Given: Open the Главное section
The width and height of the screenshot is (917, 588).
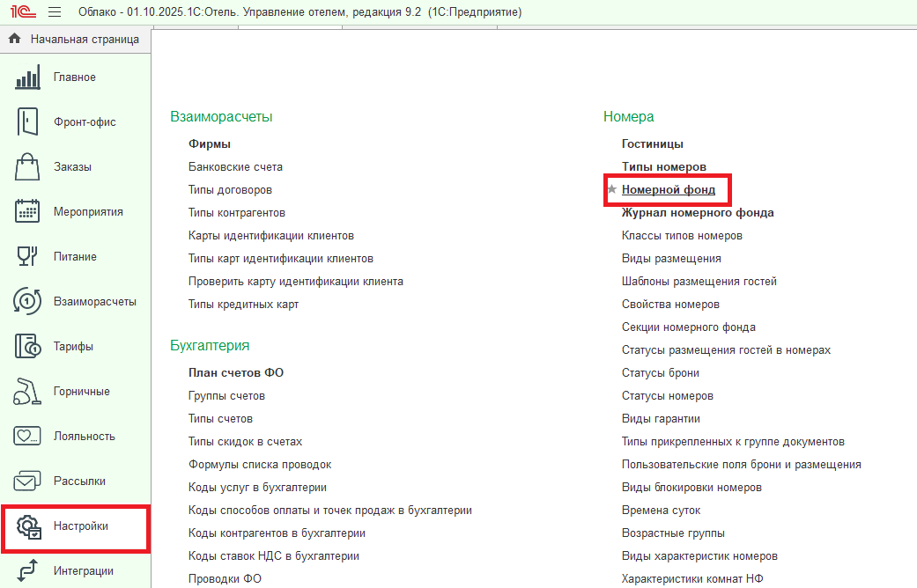Looking at the screenshot, I should 75,77.
